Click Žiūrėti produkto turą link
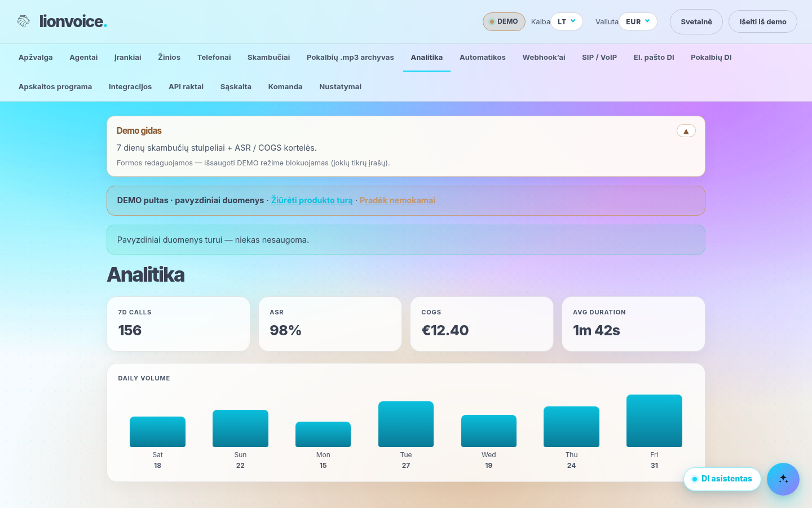Screen dimensions: 812x508 [x=312, y=200]
